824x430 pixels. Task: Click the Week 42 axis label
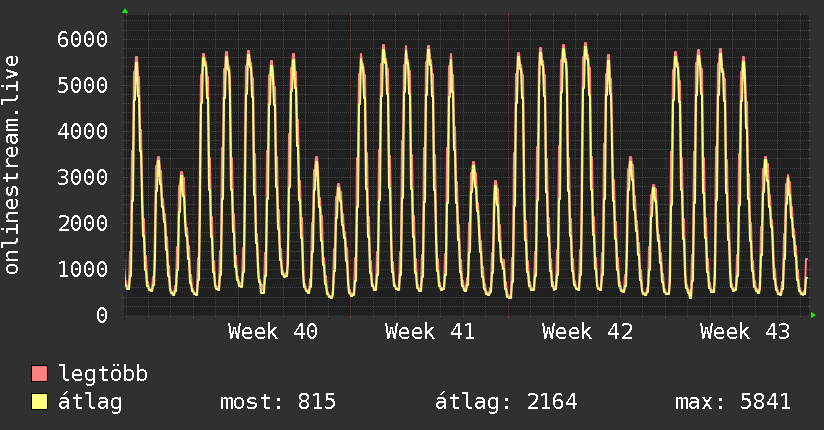pyautogui.click(x=588, y=332)
